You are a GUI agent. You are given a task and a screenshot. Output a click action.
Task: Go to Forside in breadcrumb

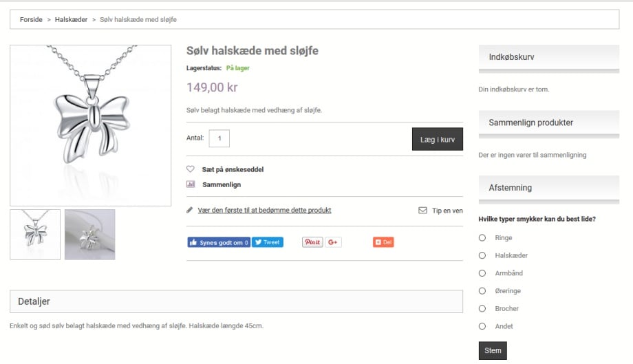tap(31, 19)
